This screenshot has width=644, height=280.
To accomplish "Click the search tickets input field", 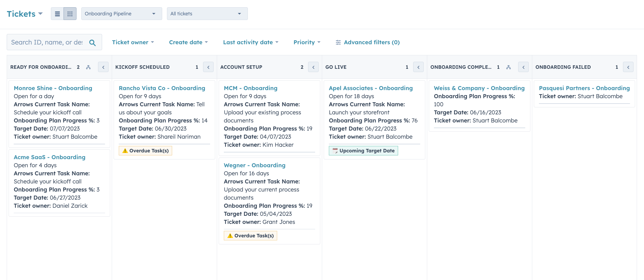I will click(46, 42).
